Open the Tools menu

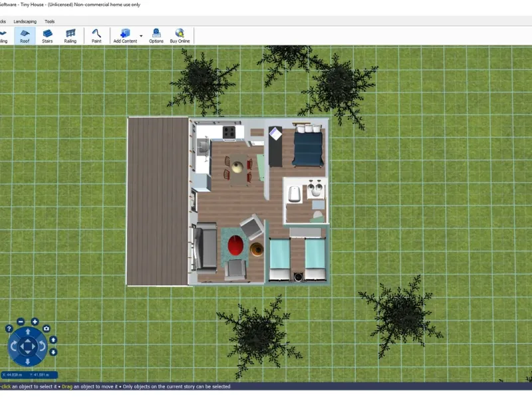(50, 21)
